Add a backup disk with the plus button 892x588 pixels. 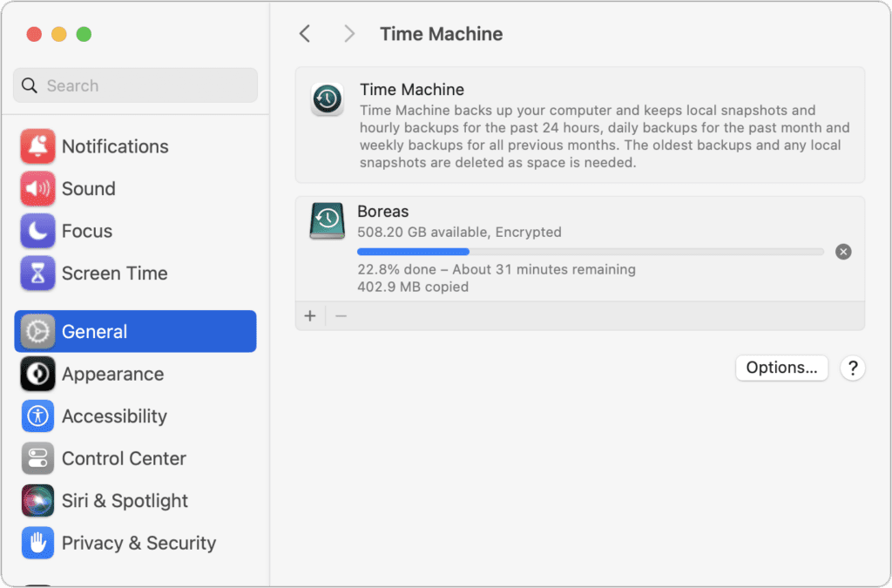click(x=310, y=315)
